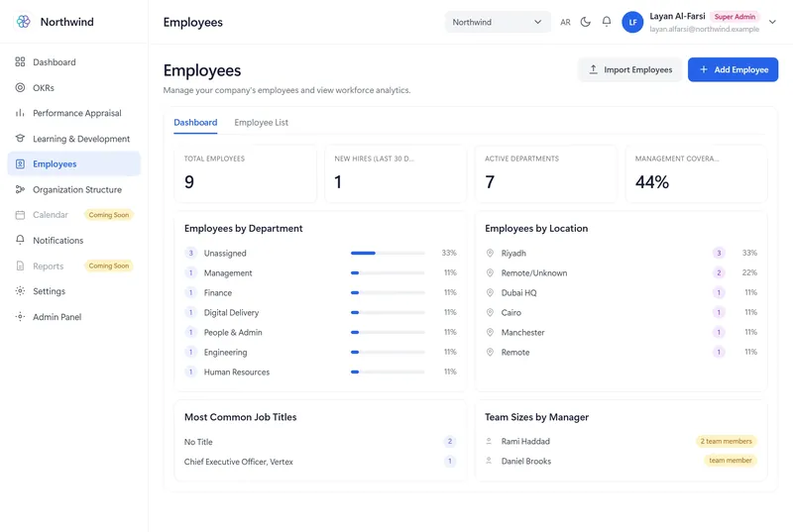Click the count badge 3 beside Riyadh

pyautogui.click(x=719, y=253)
